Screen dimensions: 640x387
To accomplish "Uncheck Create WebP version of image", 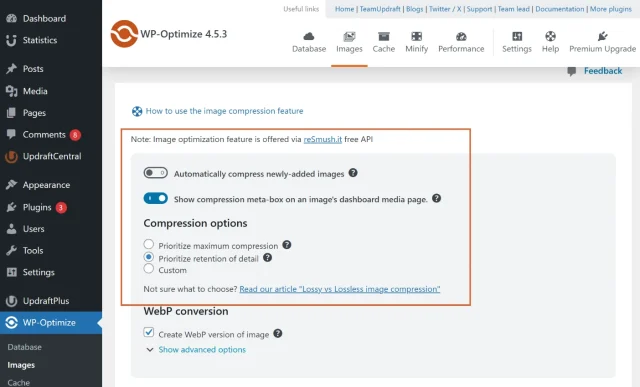I will click(x=149, y=332).
